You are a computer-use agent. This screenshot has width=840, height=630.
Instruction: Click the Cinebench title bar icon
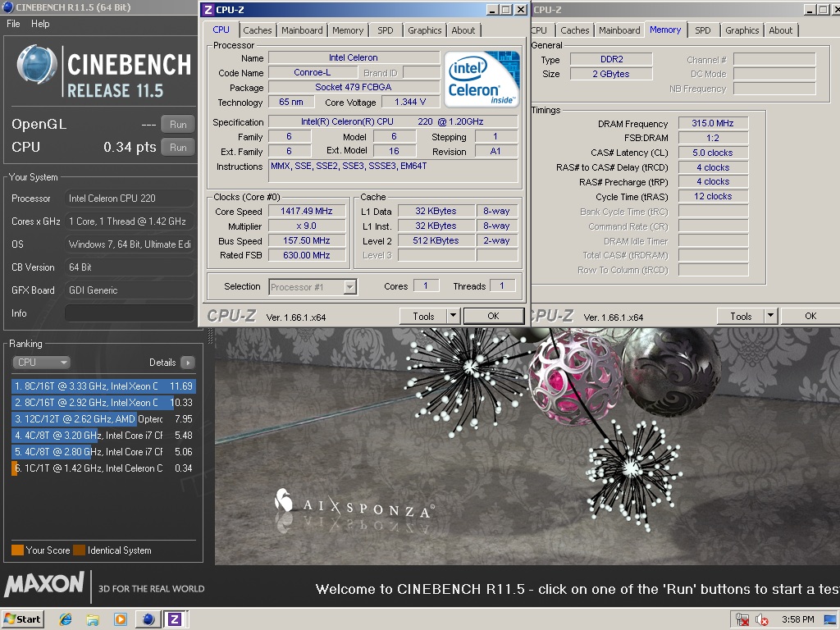click(7, 7)
